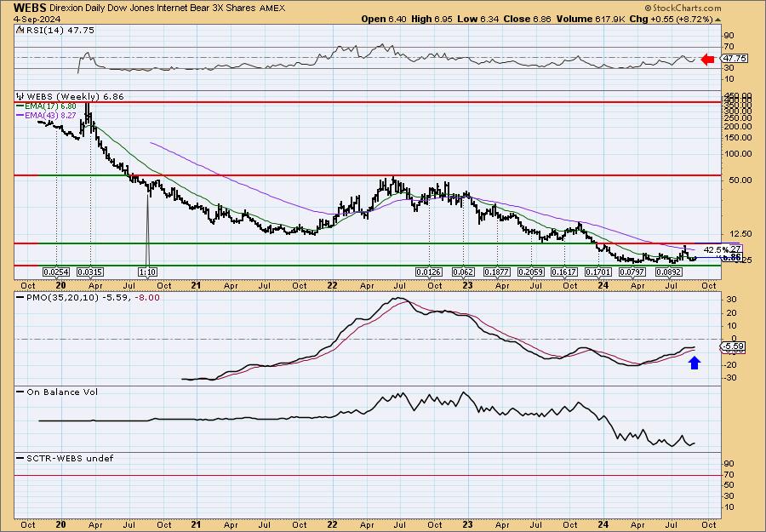Click the EMA(43) 8.27 legend entry
Viewport: 766px width, 532px height.
pos(51,115)
